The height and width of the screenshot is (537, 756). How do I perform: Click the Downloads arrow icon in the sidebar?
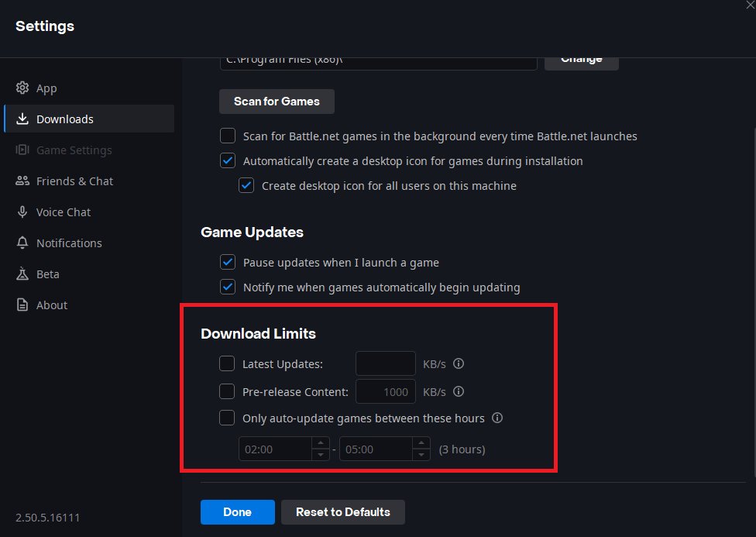[x=22, y=119]
